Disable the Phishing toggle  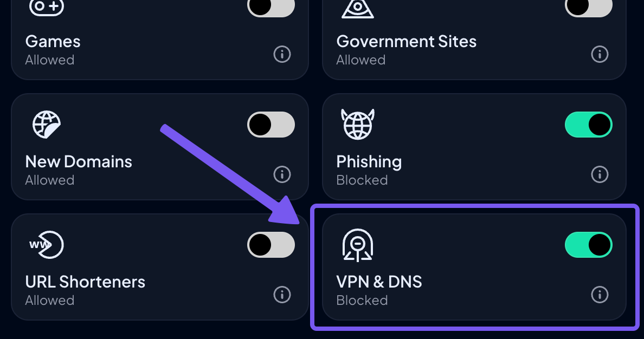click(x=589, y=124)
